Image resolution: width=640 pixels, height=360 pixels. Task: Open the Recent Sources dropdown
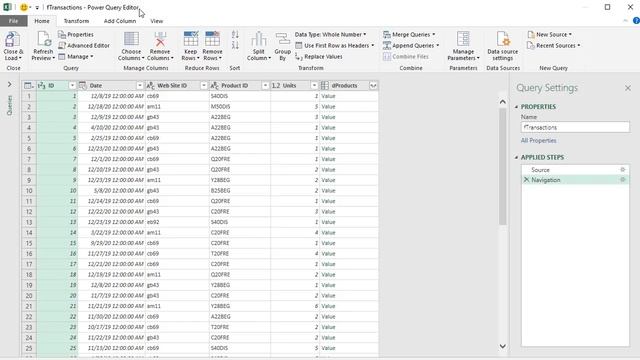(x=553, y=45)
